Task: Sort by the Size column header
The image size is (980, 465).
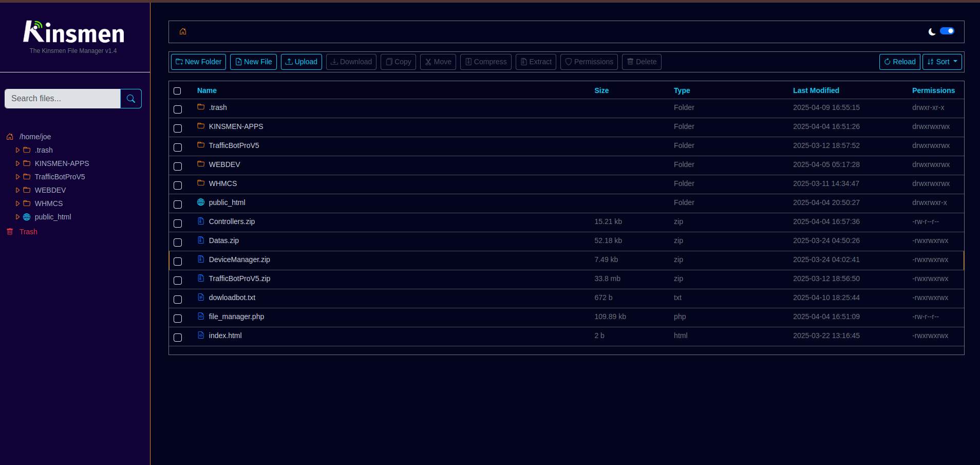Action: click(601, 90)
